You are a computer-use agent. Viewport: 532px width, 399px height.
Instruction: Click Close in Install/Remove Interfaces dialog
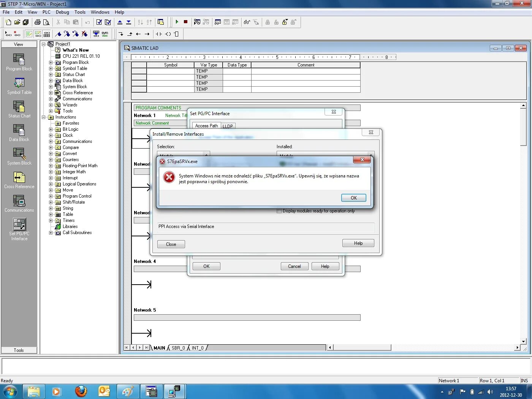click(171, 244)
